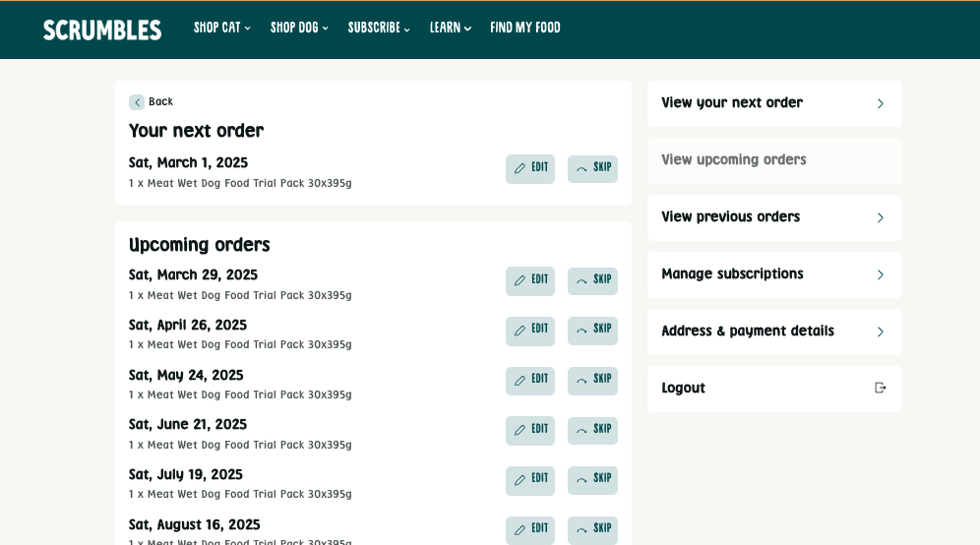Edit the Sat, July 19 order
The width and height of the screenshot is (980, 545).
pyautogui.click(x=530, y=479)
